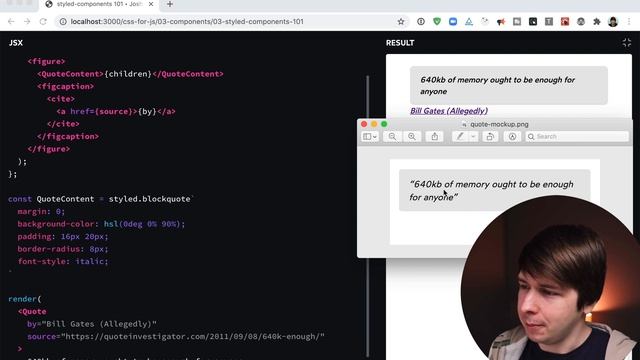
Task: View site info icon beside localhost URL
Action: [x=63, y=22]
